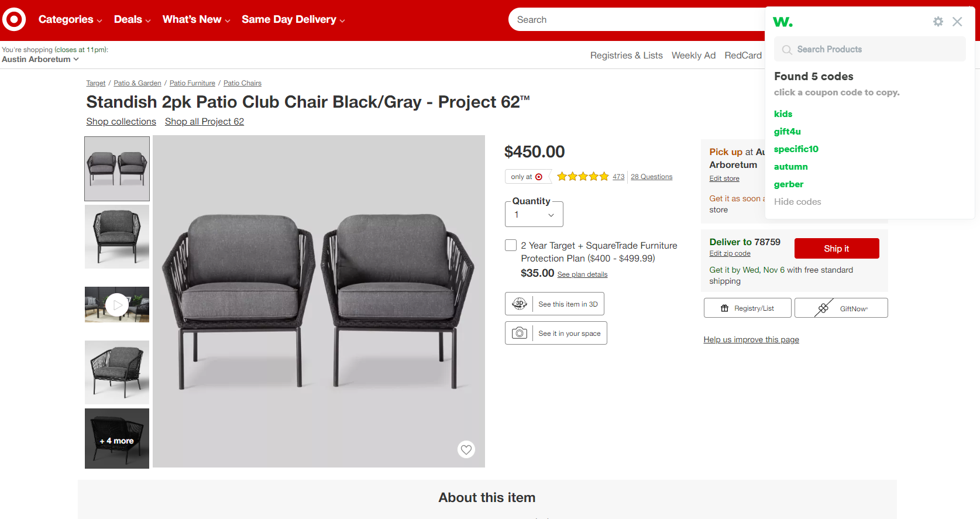This screenshot has width=980, height=519.
Task: Open the Weekly Ad link
Action: (x=693, y=55)
